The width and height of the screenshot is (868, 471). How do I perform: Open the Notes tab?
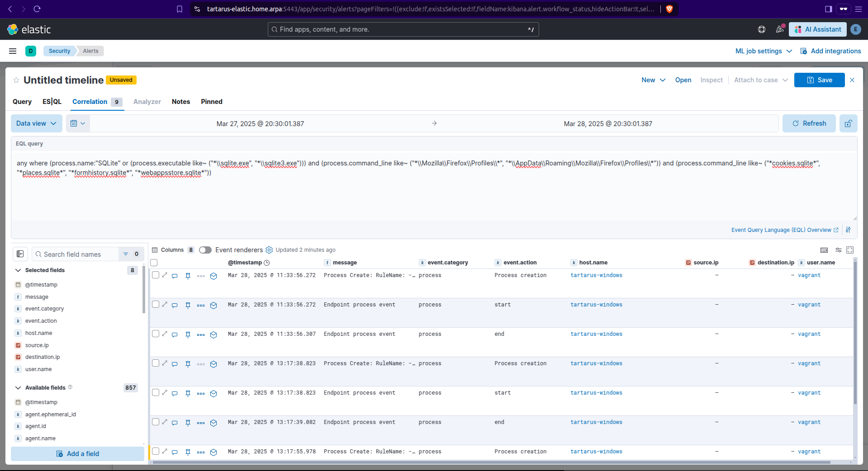tap(180, 102)
